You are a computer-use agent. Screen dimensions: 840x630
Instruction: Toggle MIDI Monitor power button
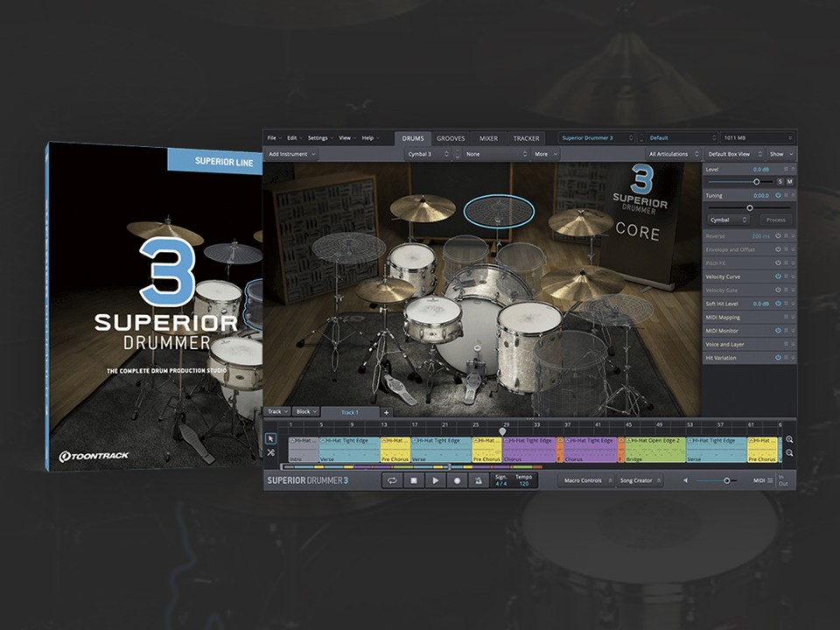pyautogui.click(x=778, y=331)
